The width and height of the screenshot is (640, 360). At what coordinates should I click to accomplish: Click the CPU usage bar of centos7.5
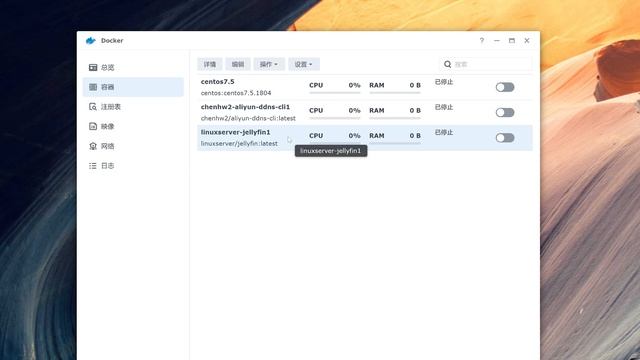[x=335, y=93]
